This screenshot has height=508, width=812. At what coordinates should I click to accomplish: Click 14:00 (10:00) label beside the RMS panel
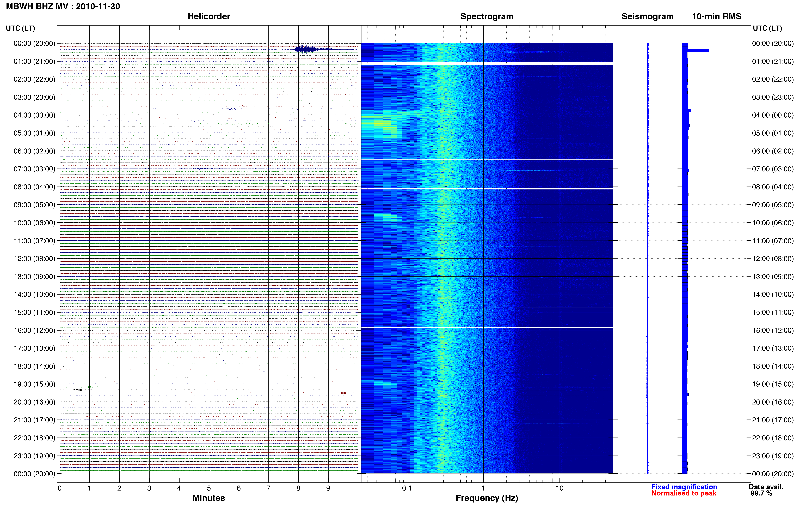(773, 294)
